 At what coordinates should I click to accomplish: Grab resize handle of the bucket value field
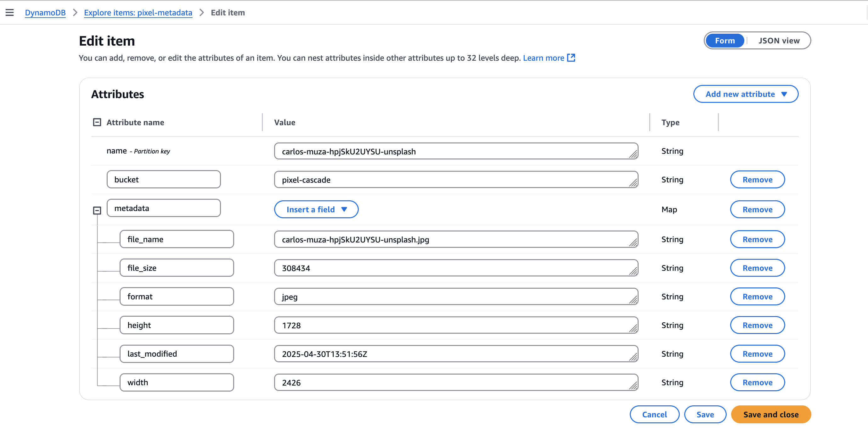[633, 183]
